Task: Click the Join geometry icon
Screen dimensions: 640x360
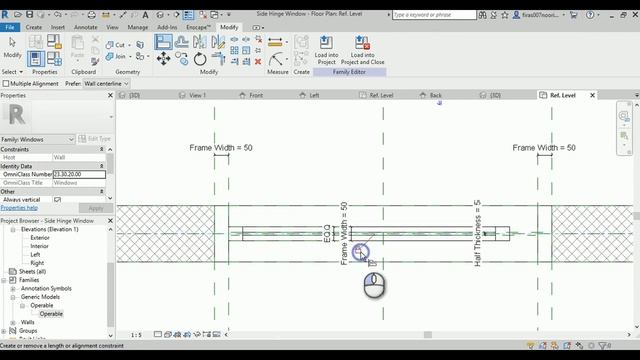Action: coord(109,56)
